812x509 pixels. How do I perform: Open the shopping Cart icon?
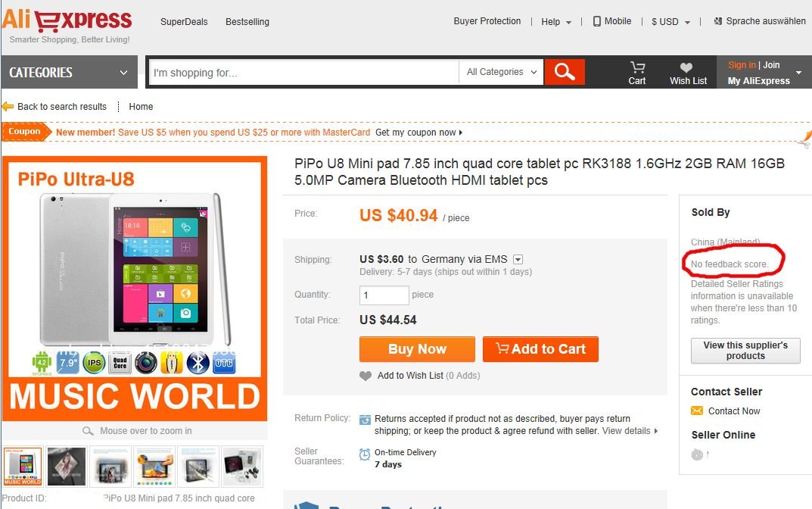[637, 67]
